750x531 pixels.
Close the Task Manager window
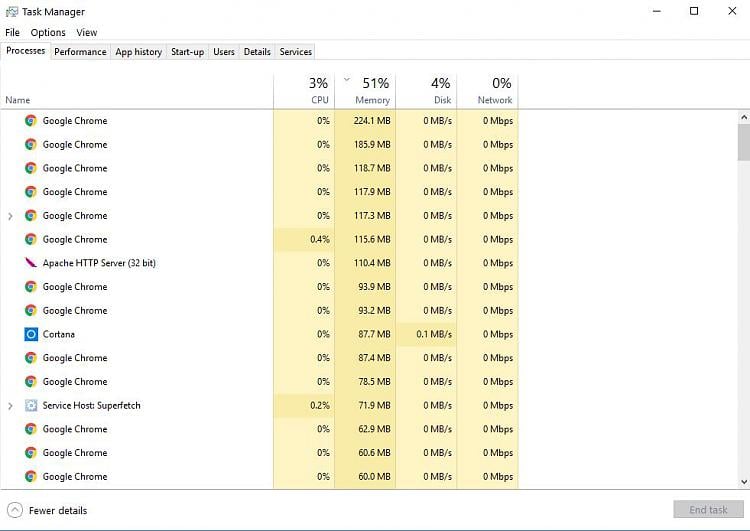tap(732, 11)
